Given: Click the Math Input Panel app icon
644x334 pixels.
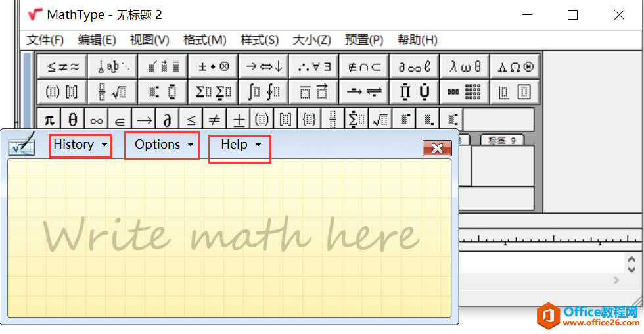Looking at the screenshot, I should click(x=22, y=144).
